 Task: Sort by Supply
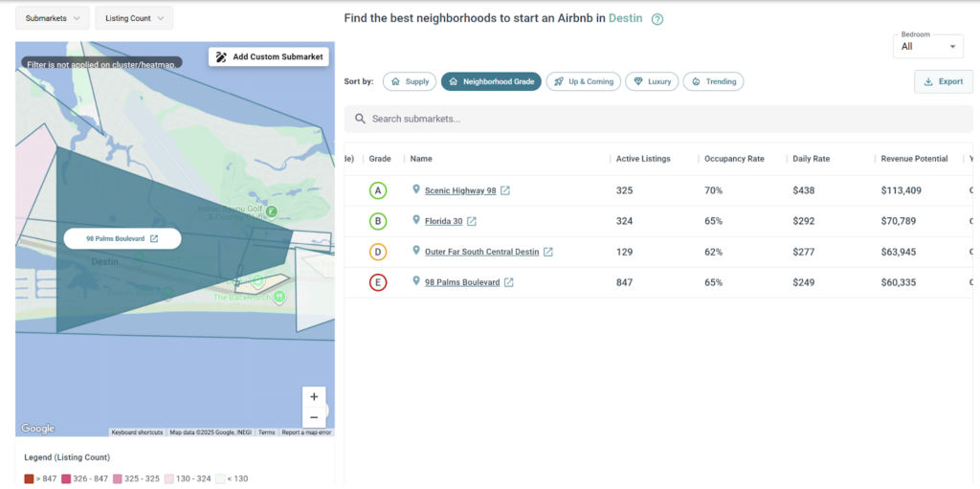coord(410,81)
